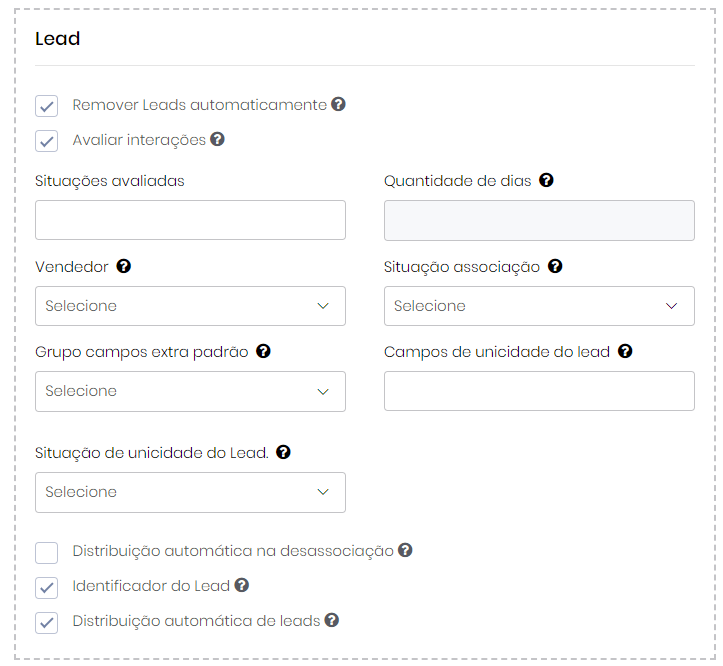723x666 pixels.
Task: Enable Distribuição automática na desassociação checkbox
Action: click(47, 552)
